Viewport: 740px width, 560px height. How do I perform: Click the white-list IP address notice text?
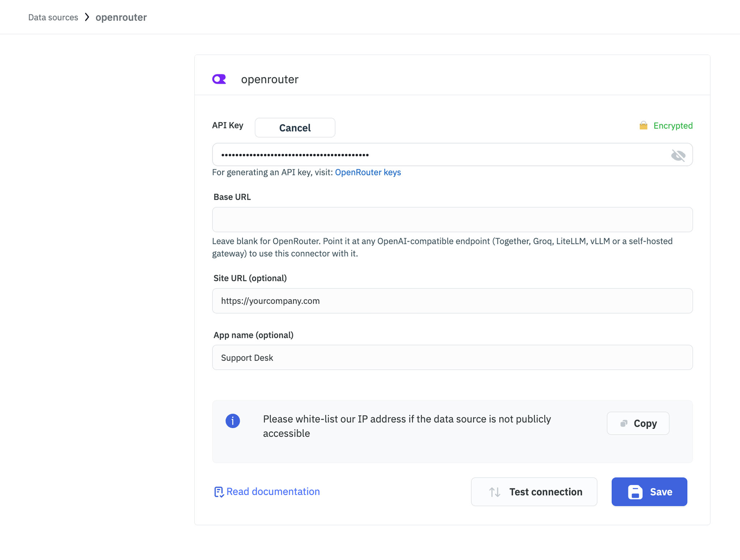(x=407, y=426)
